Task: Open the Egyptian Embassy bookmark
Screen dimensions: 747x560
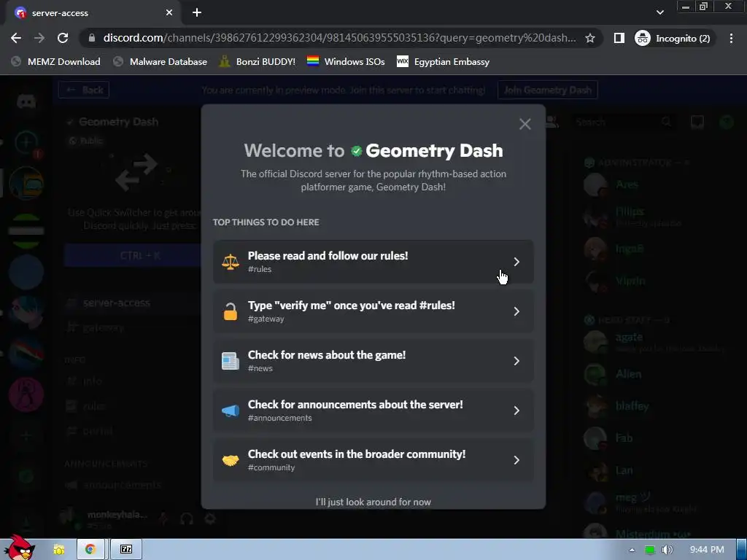Action: 443,61
